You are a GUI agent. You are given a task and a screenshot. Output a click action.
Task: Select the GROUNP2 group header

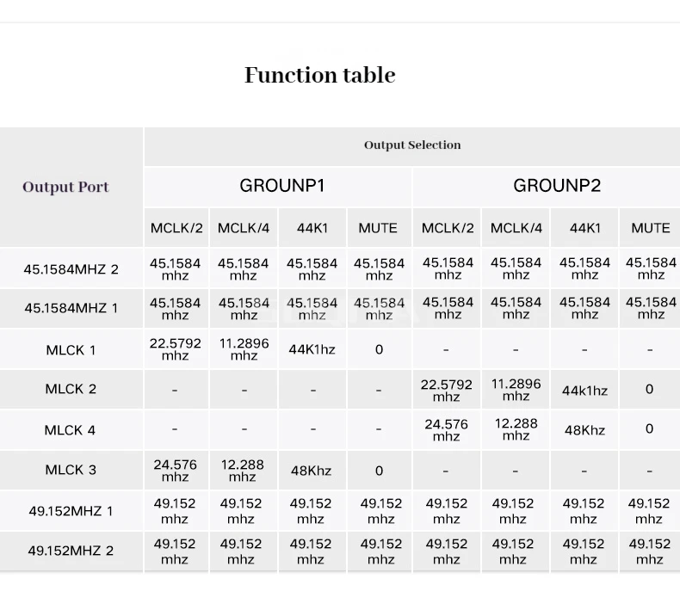tap(556, 186)
